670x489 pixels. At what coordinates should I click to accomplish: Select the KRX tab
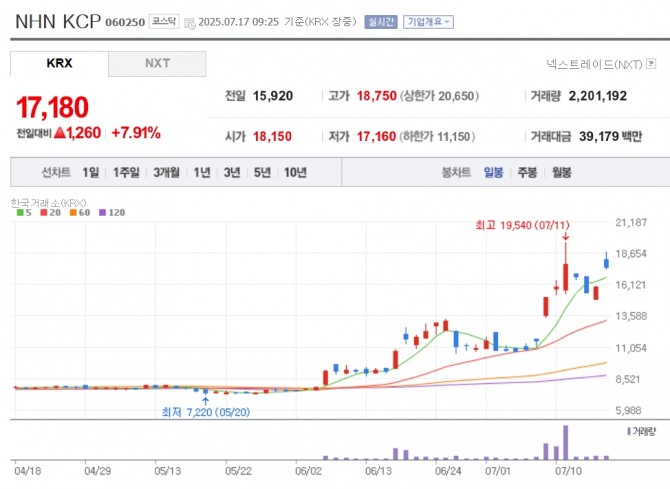59,63
